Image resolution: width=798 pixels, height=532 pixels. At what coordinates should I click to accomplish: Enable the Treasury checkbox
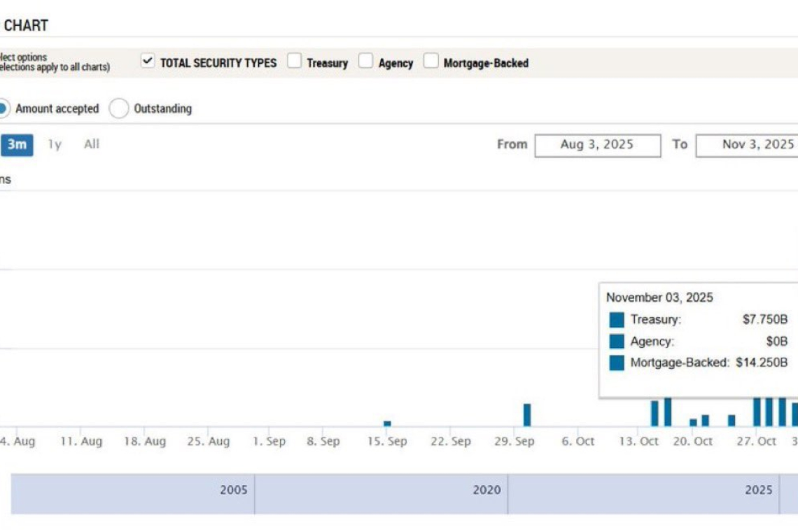(x=295, y=62)
